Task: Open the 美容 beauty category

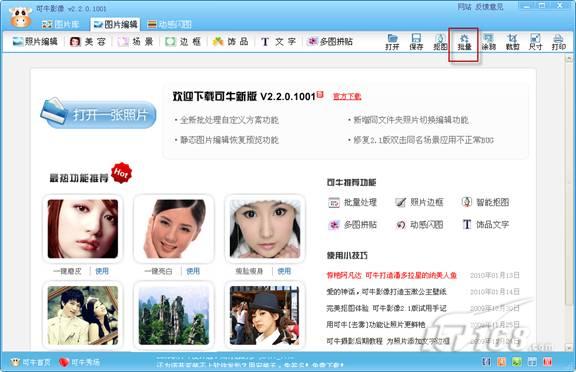Action: (x=88, y=41)
